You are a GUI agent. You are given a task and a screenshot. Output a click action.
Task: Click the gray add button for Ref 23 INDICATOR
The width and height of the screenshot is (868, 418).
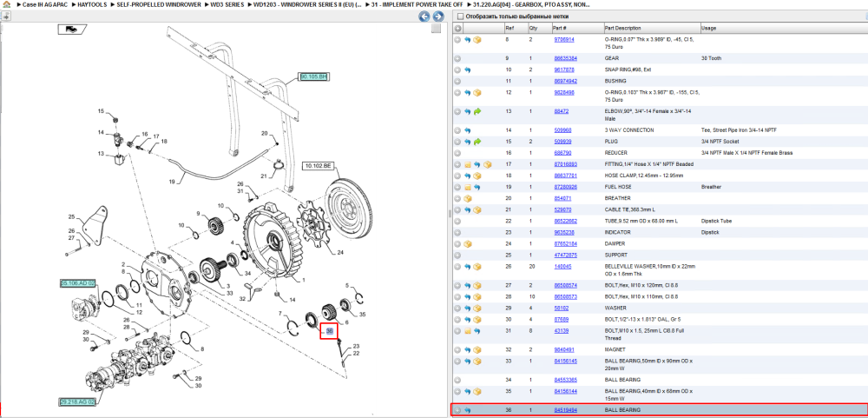[457, 232]
